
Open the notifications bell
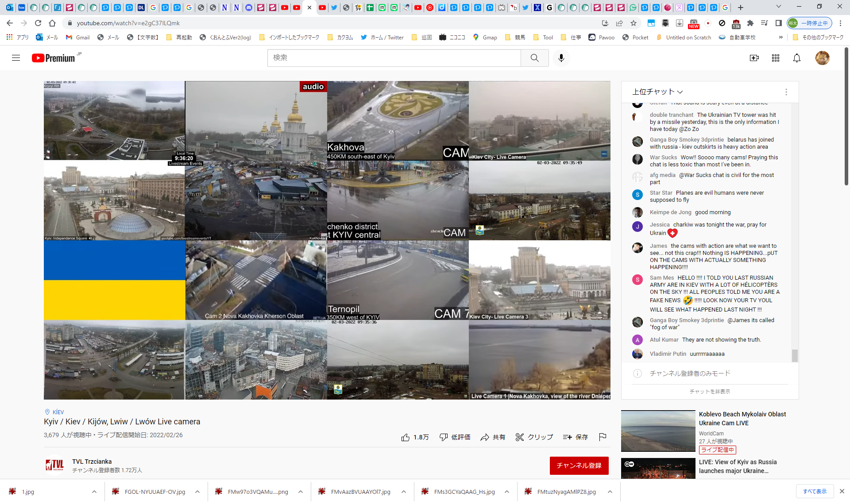[x=796, y=58]
